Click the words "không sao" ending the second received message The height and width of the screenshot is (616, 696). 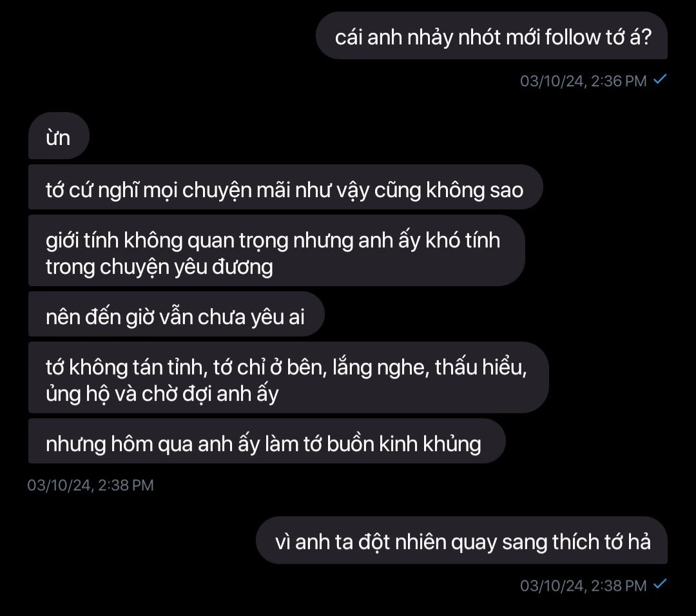click(474, 190)
